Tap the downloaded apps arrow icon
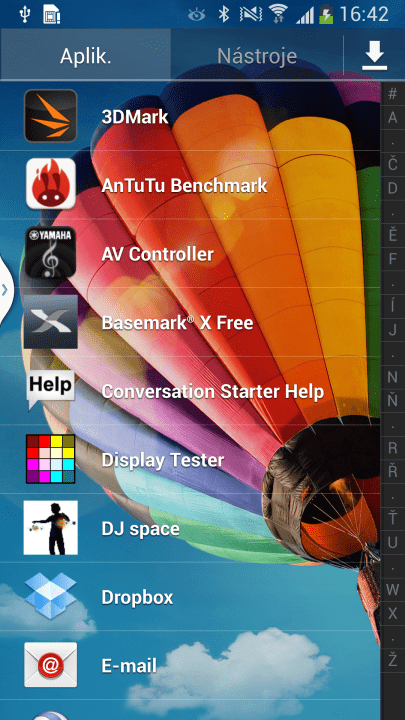This screenshot has width=405, height=720. (x=374, y=56)
